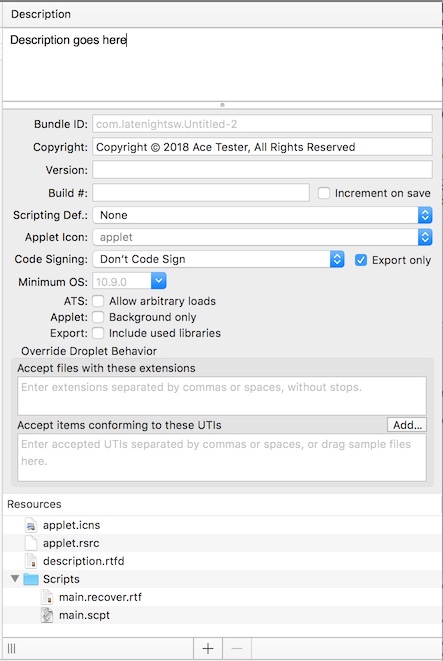Click into the Version input field
Screen dimensions: 443x661
[x=263, y=170]
